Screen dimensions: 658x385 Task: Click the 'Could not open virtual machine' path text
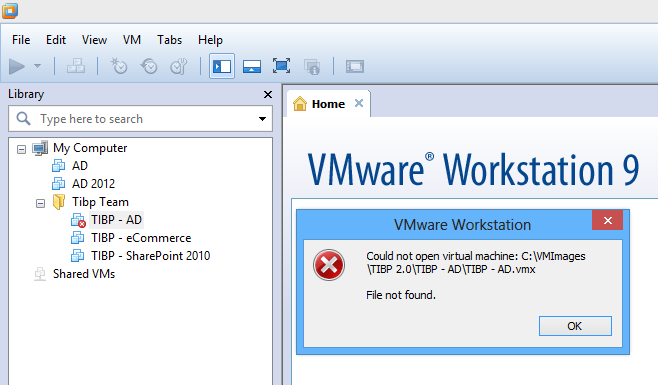tap(476, 262)
